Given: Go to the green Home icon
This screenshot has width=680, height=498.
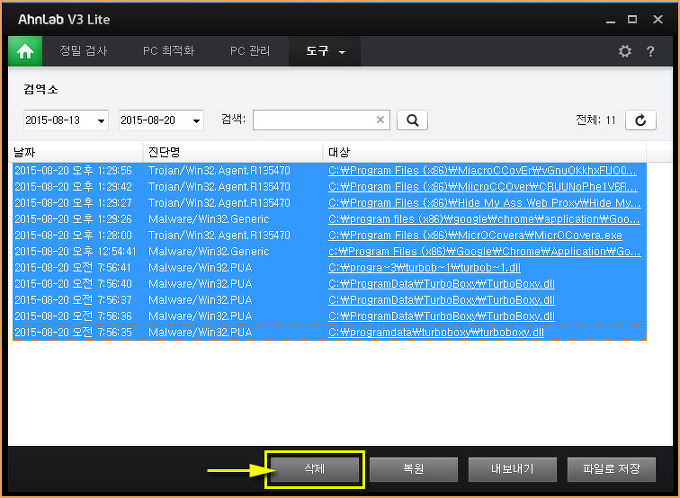Looking at the screenshot, I should pyautogui.click(x=25, y=51).
